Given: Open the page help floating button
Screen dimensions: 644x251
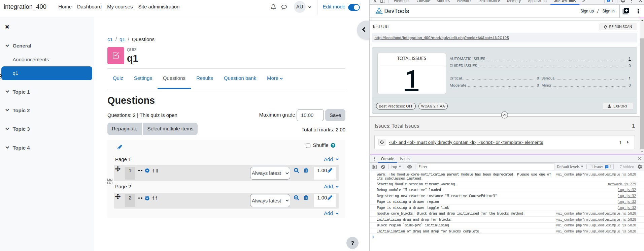Looking at the screenshot, I should tap(352, 243).
